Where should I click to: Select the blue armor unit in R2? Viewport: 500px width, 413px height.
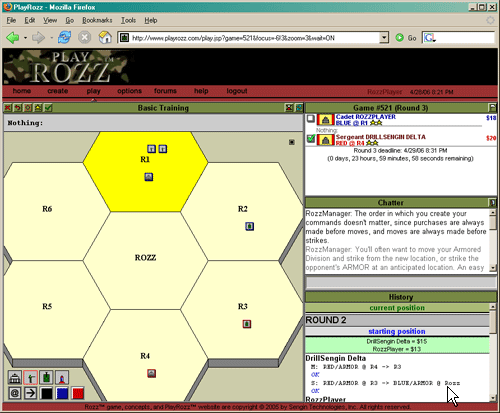point(249,226)
